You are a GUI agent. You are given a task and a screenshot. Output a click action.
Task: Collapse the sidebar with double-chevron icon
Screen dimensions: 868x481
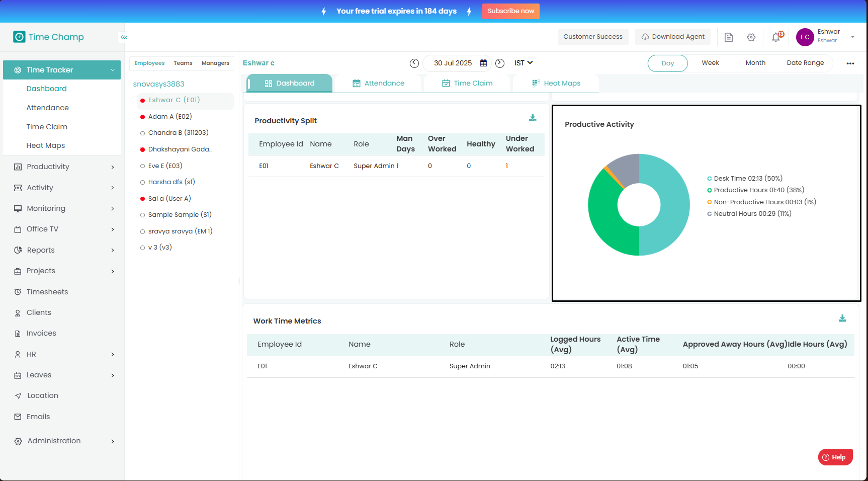tap(124, 37)
